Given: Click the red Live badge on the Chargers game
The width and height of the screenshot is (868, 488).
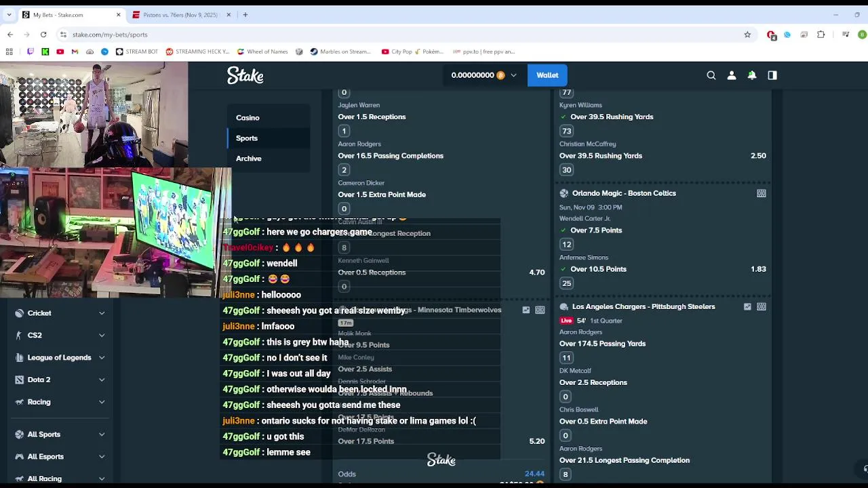Looking at the screenshot, I should click(x=566, y=321).
